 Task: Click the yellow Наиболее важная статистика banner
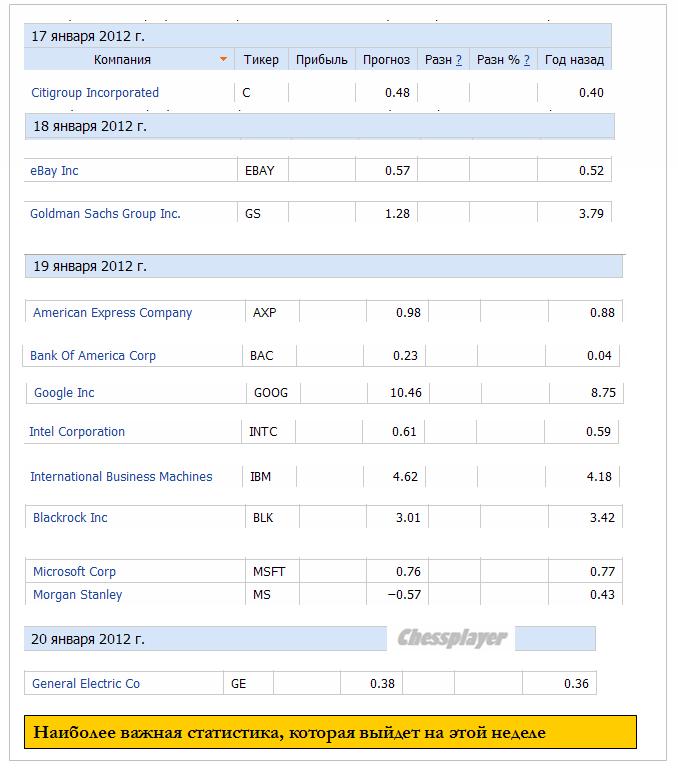click(330, 732)
